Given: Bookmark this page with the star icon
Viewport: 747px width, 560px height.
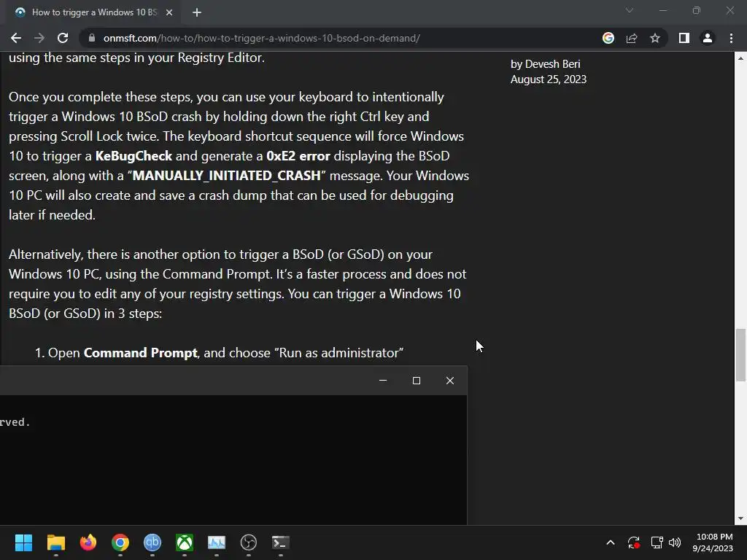Looking at the screenshot, I should (x=655, y=38).
